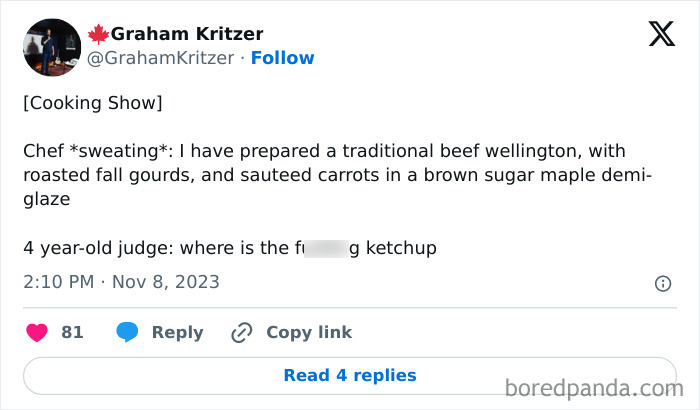Open Graham Kritzer's profile avatar
This screenshot has height=410, width=700.
pos(50,47)
